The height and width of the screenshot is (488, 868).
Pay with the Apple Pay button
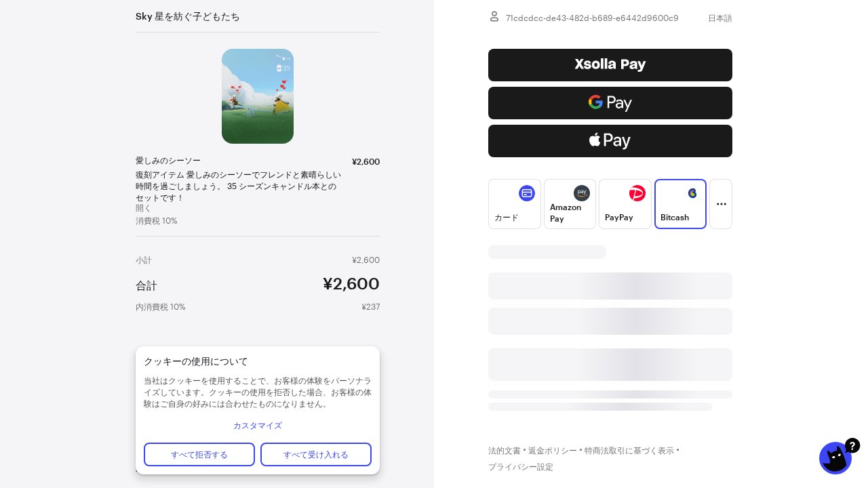(x=610, y=141)
